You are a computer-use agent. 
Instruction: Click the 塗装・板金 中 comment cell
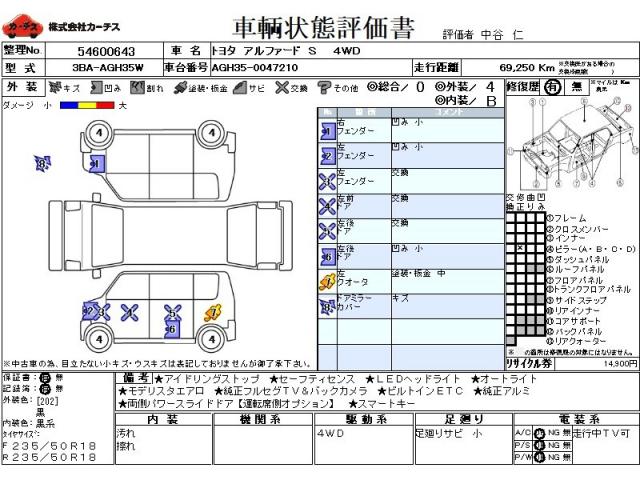click(448, 281)
